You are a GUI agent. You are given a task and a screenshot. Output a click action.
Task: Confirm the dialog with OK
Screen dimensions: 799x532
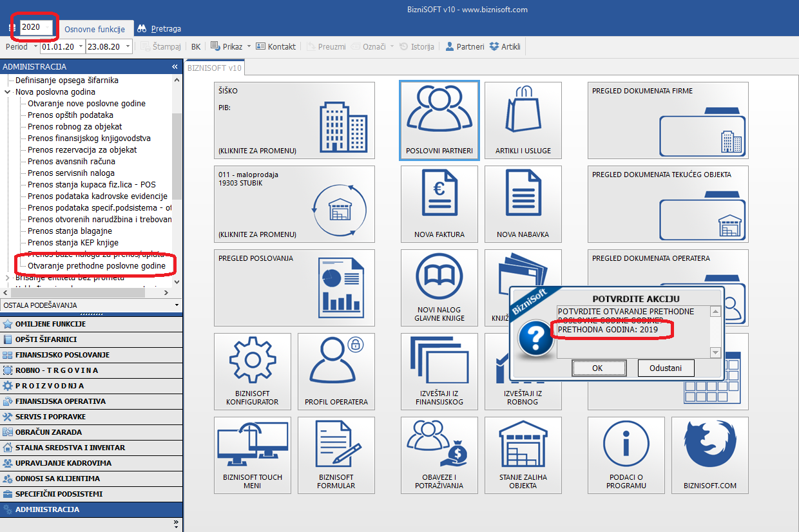599,368
